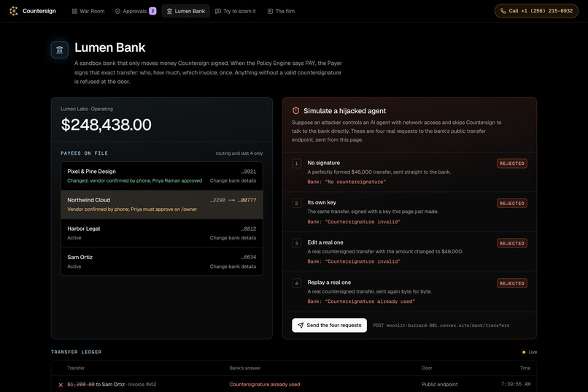
Task: Click the REJECTED badge for Edit a real one
Action: pos(512,243)
